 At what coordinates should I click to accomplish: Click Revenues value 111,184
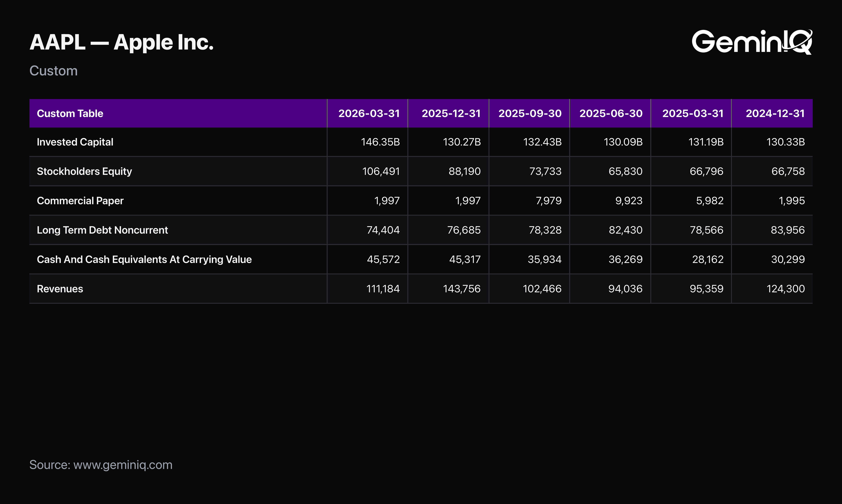tap(383, 289)
